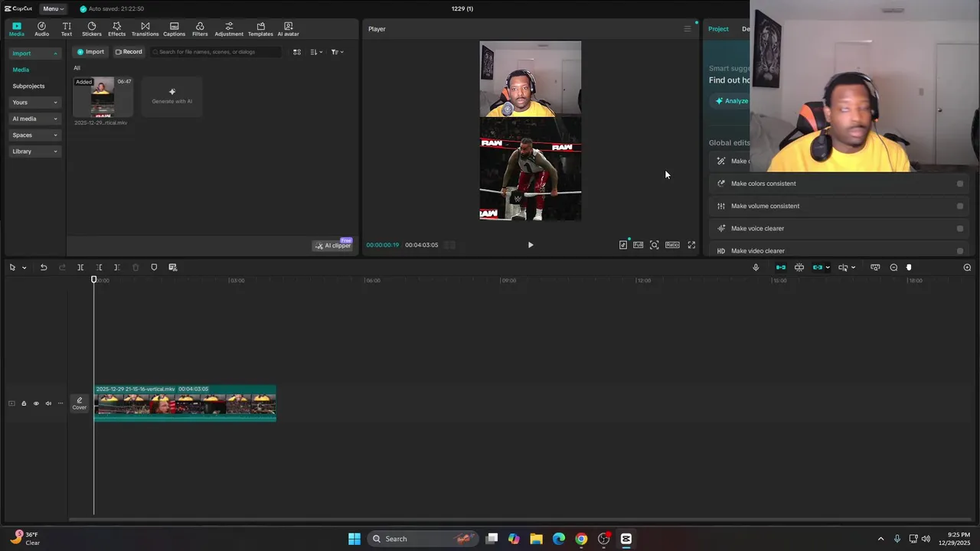Open the Templates panel
Viewport: 980px width, 551px height.
(260, 29)
